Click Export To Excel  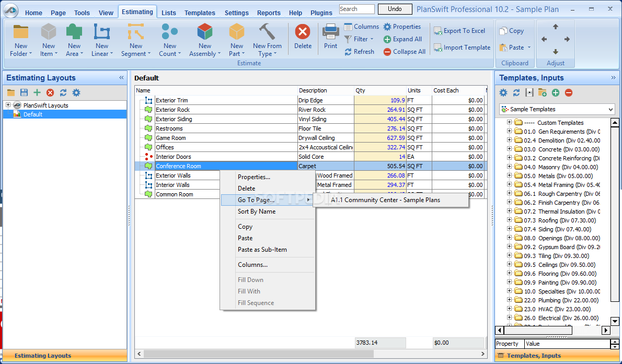point(459,30)
